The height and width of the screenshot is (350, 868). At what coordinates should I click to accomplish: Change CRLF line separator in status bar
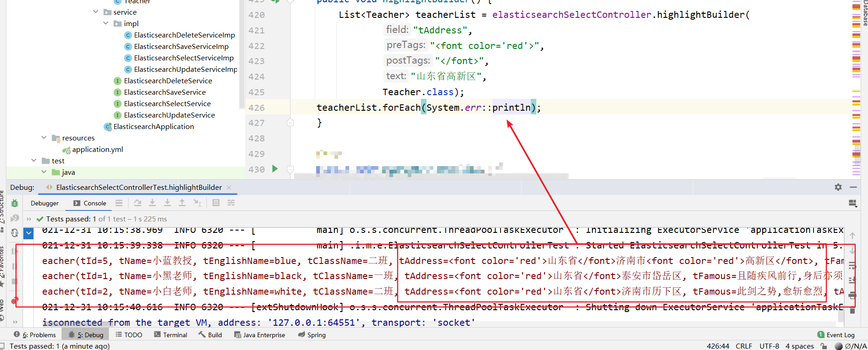pos(744,346)
